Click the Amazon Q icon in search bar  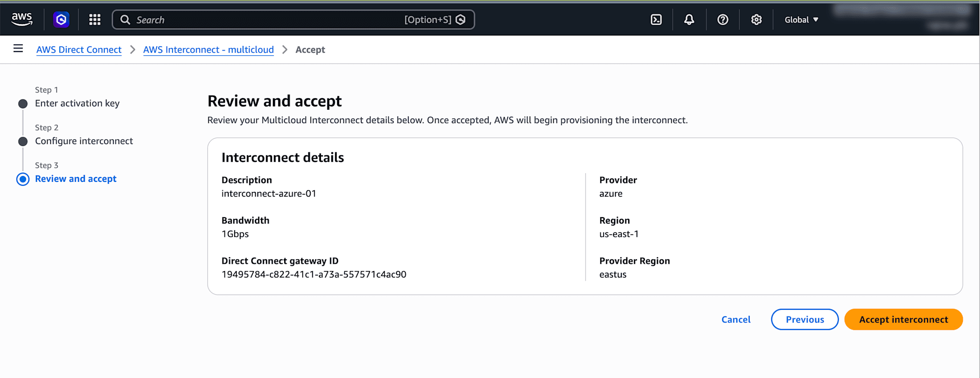click(461, 20)
